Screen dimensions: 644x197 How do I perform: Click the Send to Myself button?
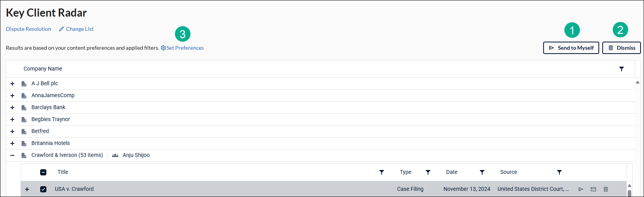571,48
